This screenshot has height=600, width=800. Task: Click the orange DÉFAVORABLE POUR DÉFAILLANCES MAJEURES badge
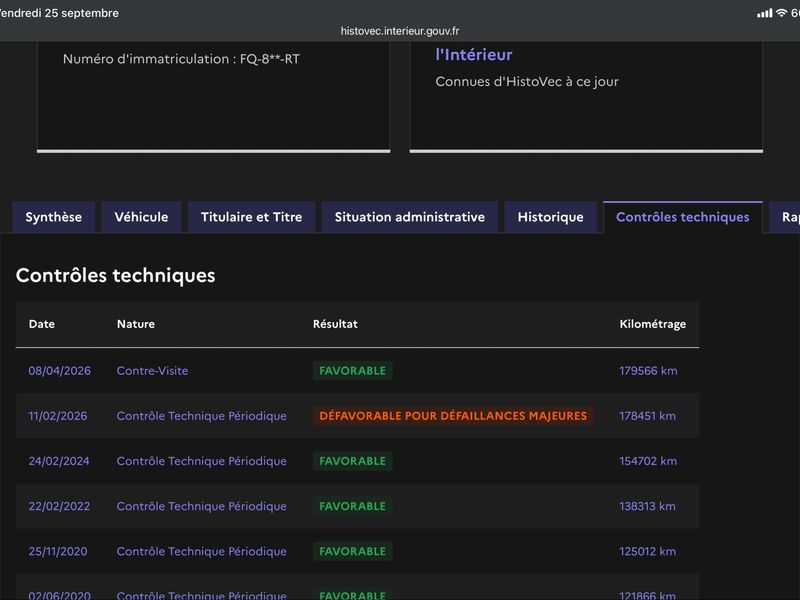453,416
